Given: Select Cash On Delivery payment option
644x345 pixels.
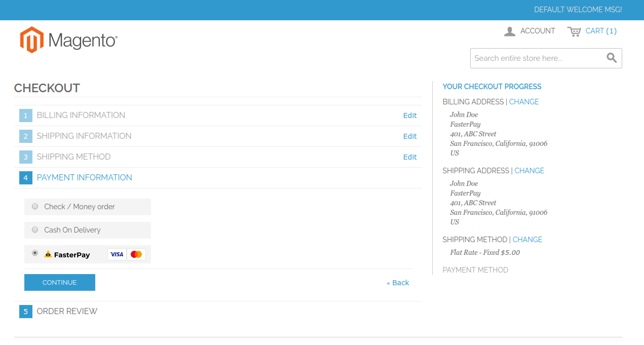Looking at the screenshot, I should (x=35, y=230).
